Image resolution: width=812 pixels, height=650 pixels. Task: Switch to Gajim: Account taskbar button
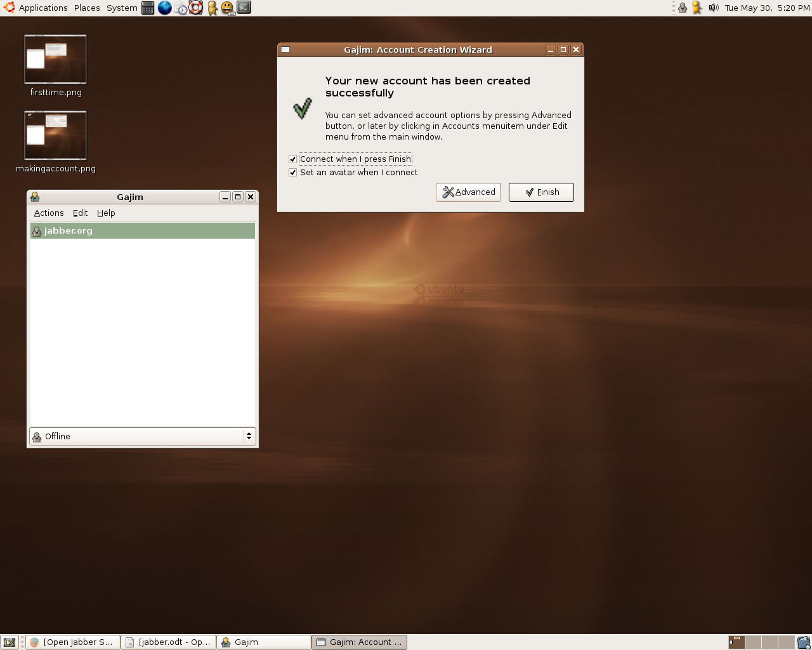click(x=359, y=642)
